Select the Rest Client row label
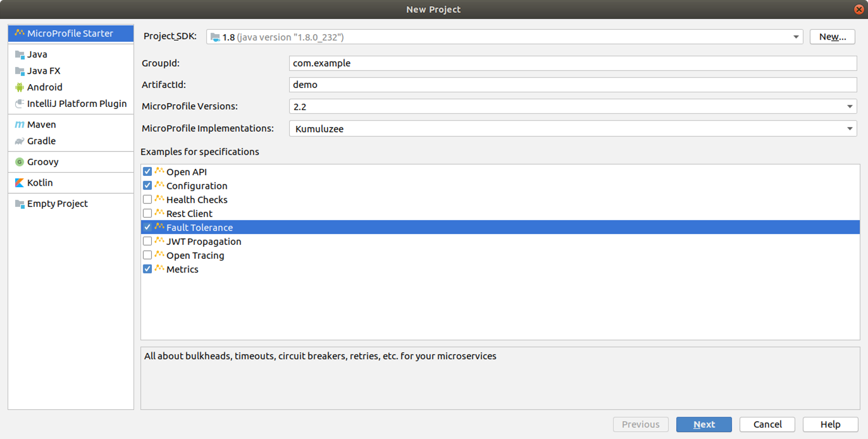This screenshot has height=439, width=868. (x=189, y=214)
